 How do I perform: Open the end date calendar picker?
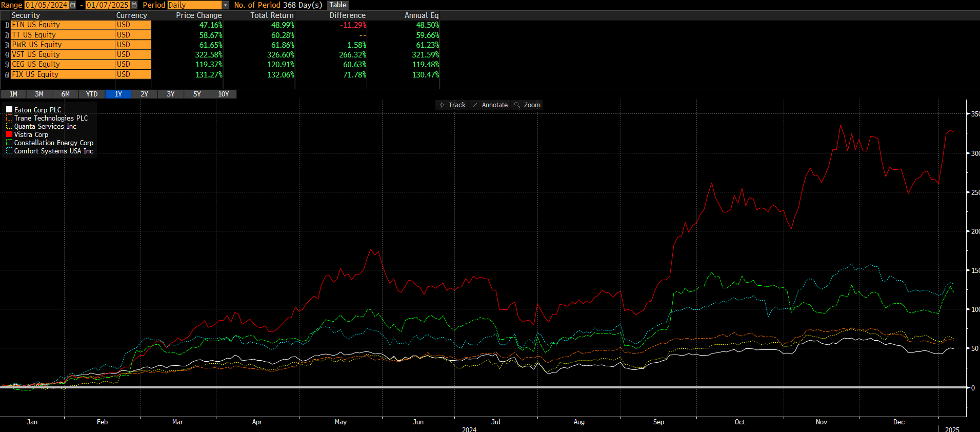pyautogui.click(x=134, y=5)
